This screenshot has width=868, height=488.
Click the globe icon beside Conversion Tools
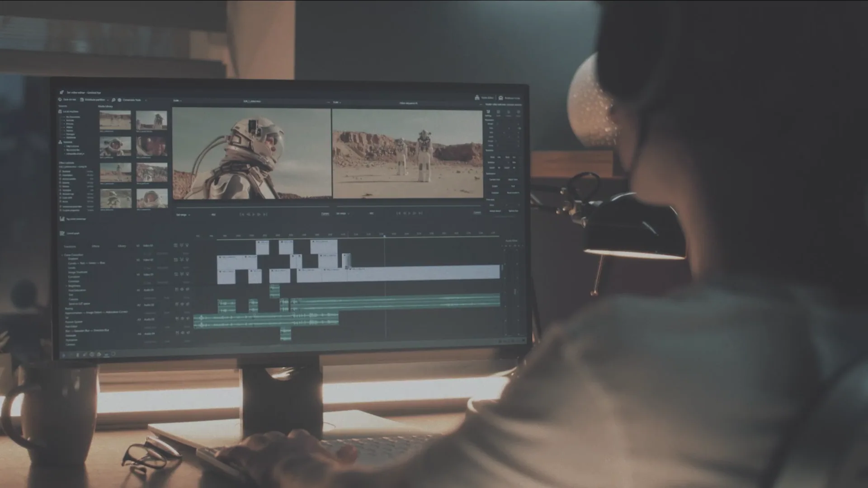click(119, 100)
